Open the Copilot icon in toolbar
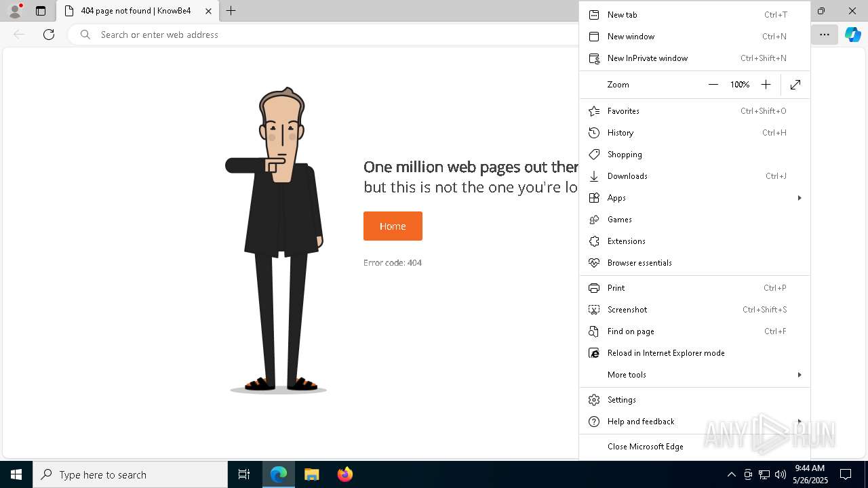Screen dimensions: 868x488 pos(853,35)
